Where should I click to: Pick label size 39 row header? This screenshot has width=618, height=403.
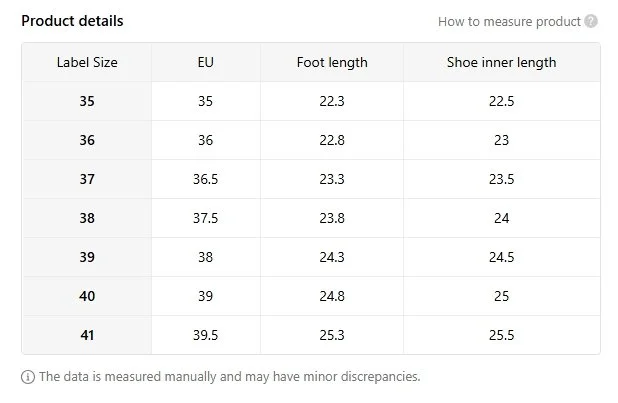[x=87, y=257]
